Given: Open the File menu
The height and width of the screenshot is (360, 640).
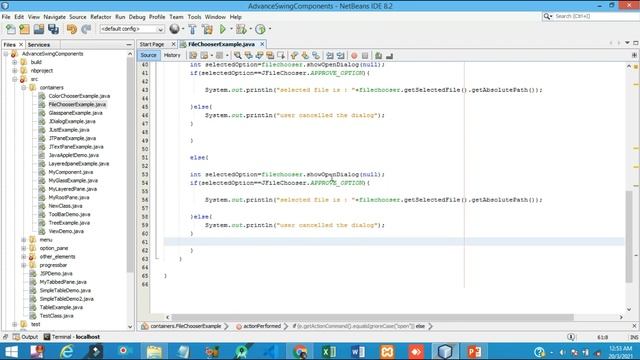Looking at the screenshot, I should [6, 17].
